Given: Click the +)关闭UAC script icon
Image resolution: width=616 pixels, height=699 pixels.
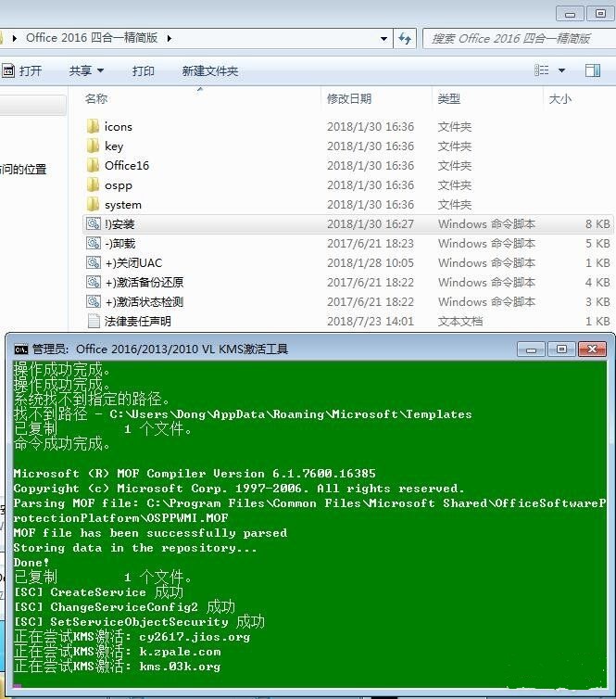Looking at the screenshot, I should pyautogui.click(x=94, y=263).
